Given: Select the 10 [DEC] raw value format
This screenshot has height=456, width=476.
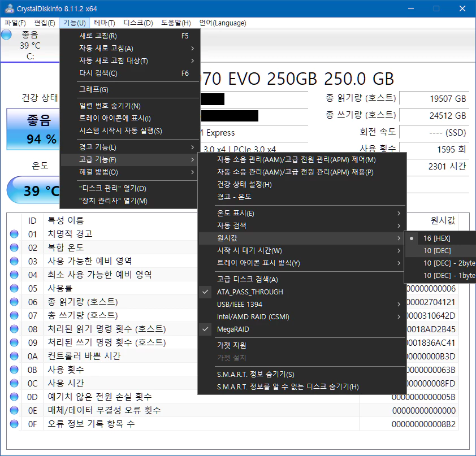Looking at the screenshot, I should pos(440,251).
